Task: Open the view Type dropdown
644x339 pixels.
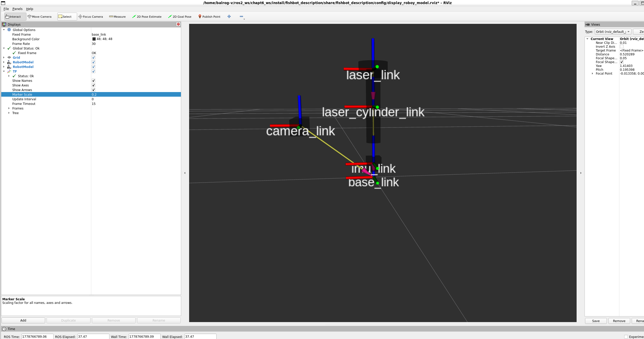Action: point(613,32)
